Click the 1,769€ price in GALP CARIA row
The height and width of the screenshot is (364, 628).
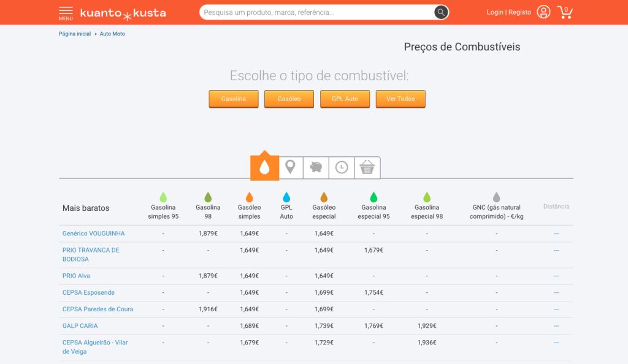click(x=373, y=326)
